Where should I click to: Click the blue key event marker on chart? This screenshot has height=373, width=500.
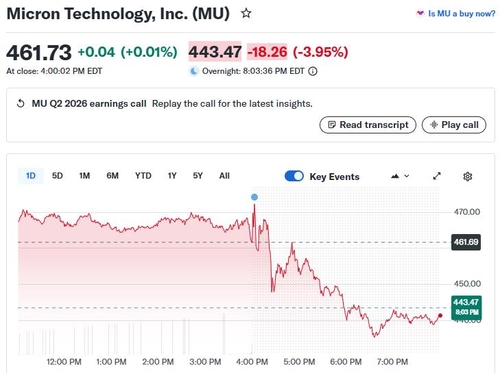pos(254,197)
